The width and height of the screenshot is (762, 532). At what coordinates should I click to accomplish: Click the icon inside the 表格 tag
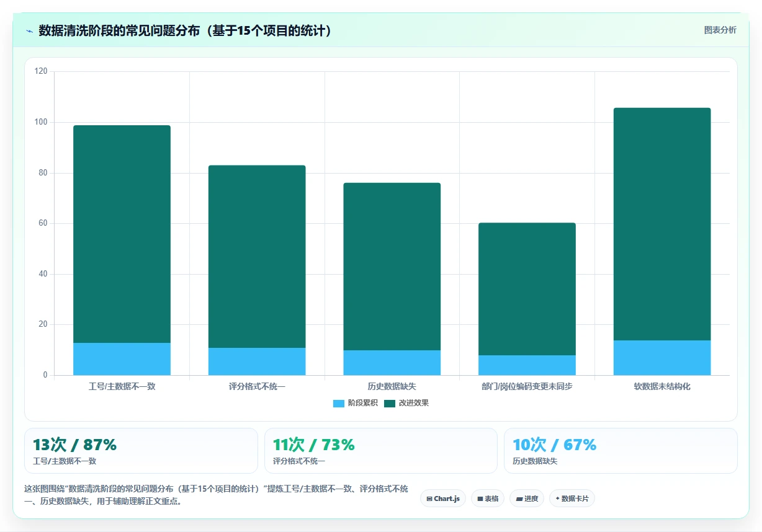tap(480, 499)
